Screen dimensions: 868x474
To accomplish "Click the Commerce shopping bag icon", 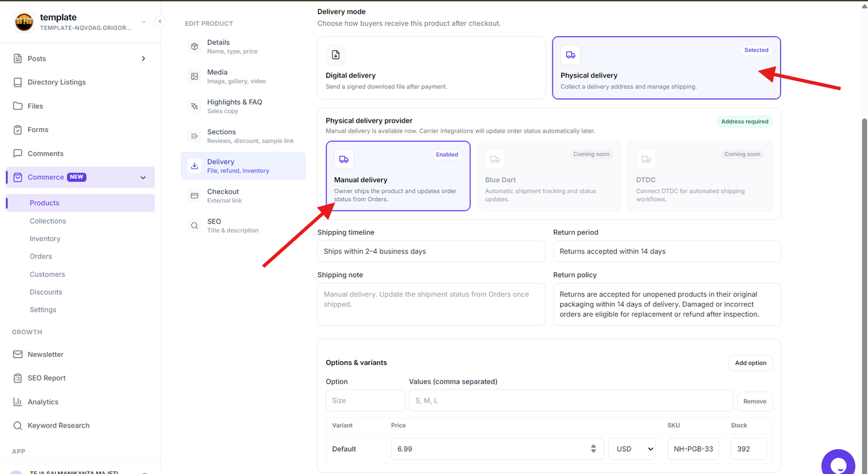I will [x=17, y=177].
